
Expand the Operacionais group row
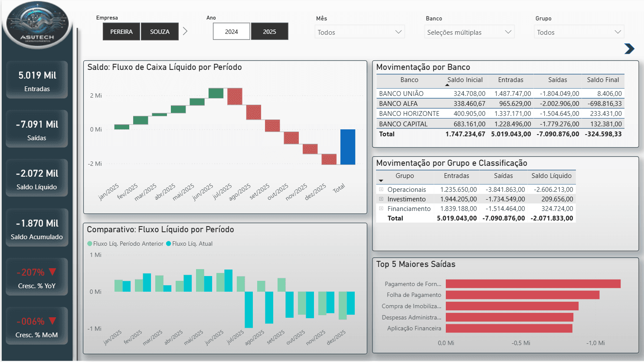(x=381, y=189)
